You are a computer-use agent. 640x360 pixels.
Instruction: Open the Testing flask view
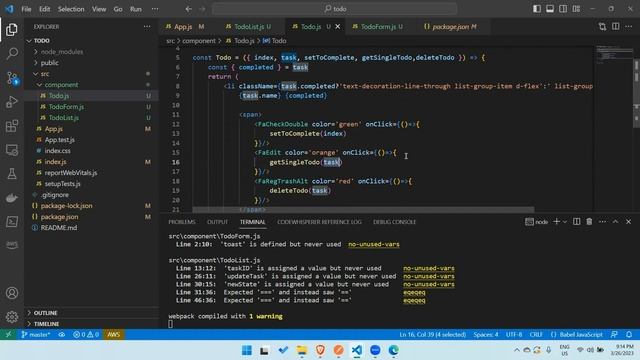point(12,174)
